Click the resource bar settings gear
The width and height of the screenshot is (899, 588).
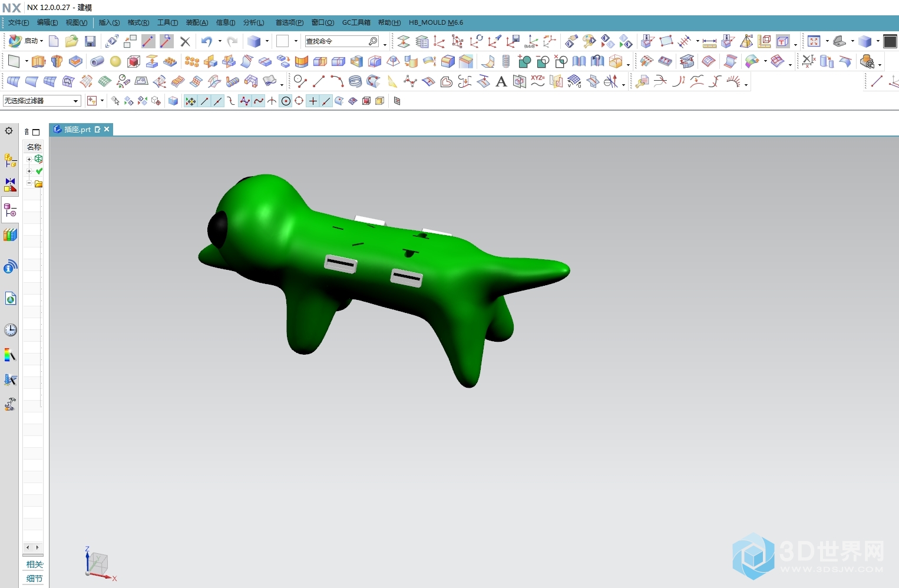click(9, 131)
